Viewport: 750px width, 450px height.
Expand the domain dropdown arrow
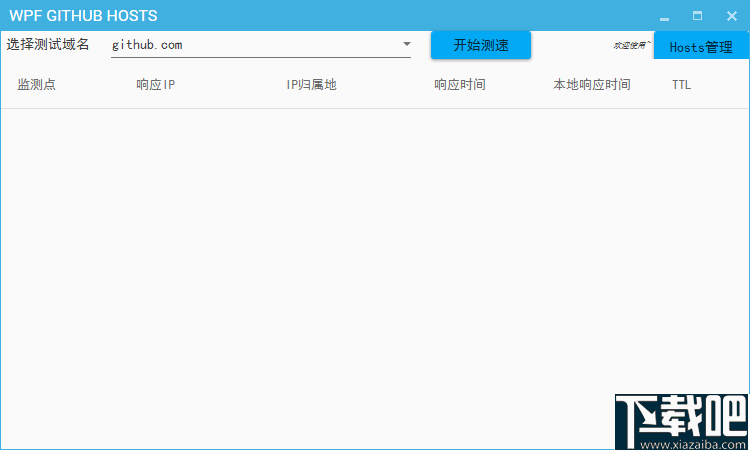[407, 44]
